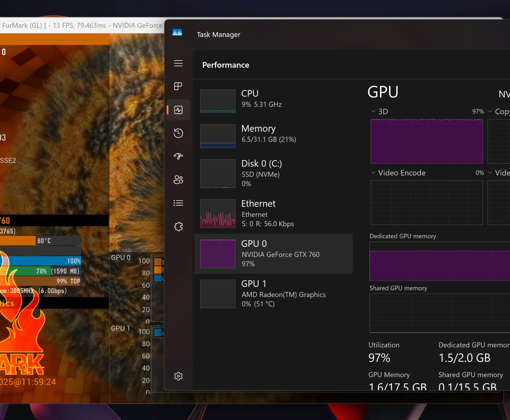510x420 pixels.
Task: Click the blue legend swatch in FurMark GPU 1 graph
Action: click(x=158, y=333)
